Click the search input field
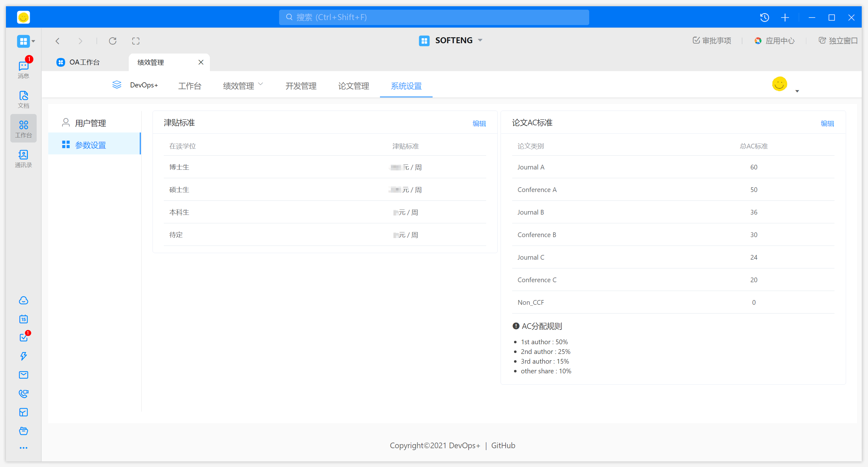Screen dimensions: 868x467 pyautogui.click(x=434, y=17)
